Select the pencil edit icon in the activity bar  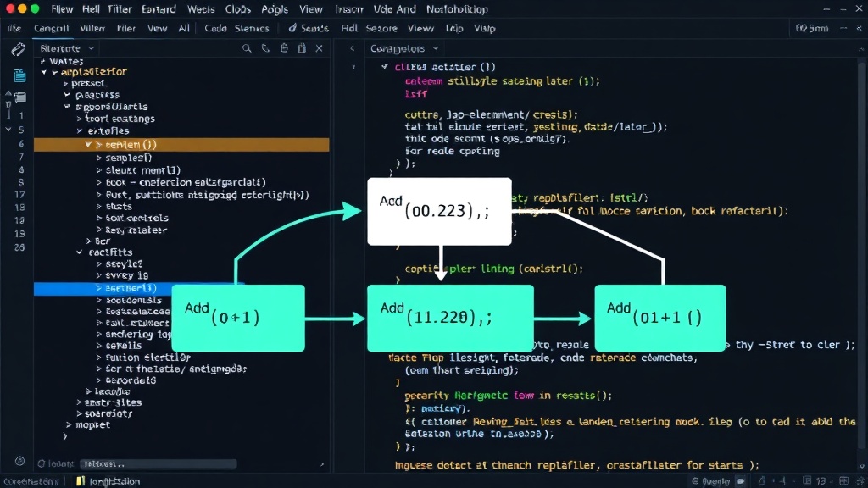(19, 50)
